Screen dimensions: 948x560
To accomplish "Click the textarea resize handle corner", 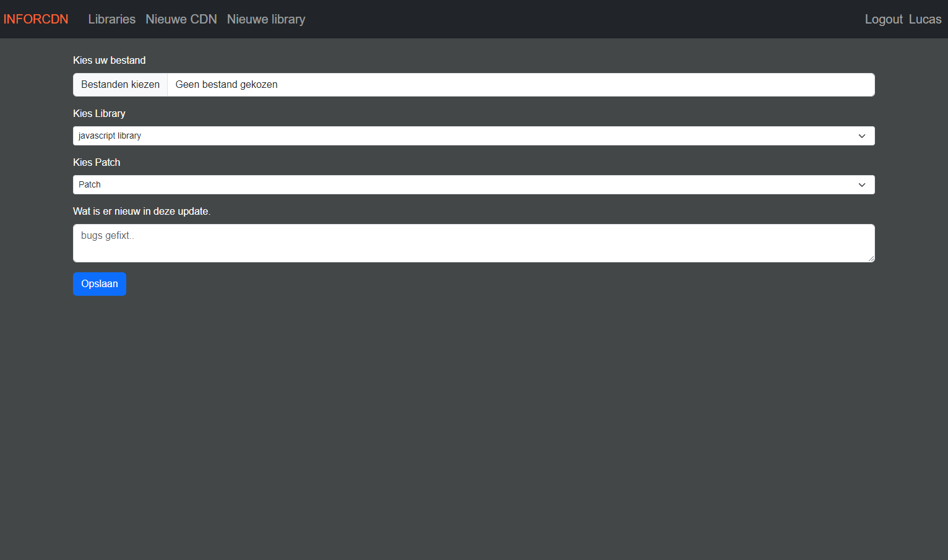I will coord(871,259).
